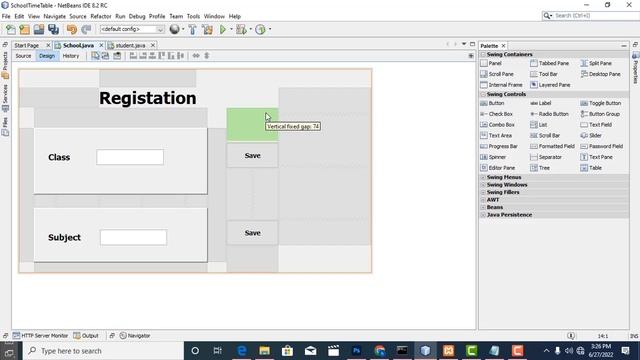This screenshot has width=640, height=360.
Task: Click the Debug Project icon
Action: [x=241, y=29]
